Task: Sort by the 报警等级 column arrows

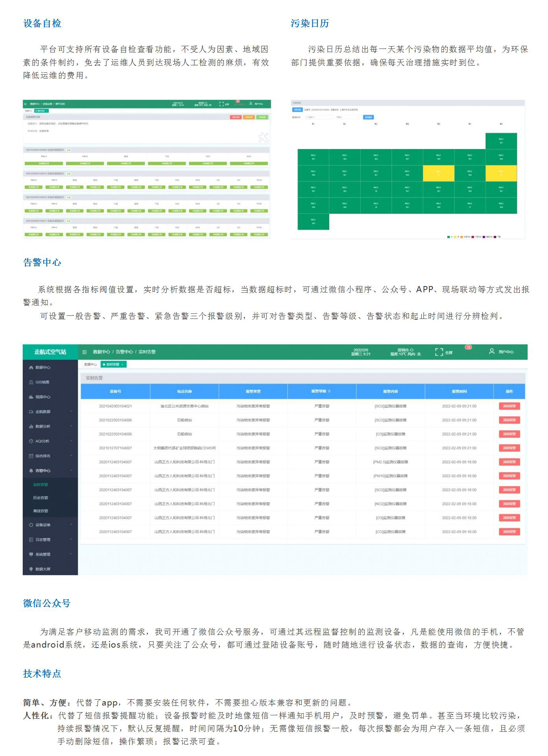Action: coord(329,391)
